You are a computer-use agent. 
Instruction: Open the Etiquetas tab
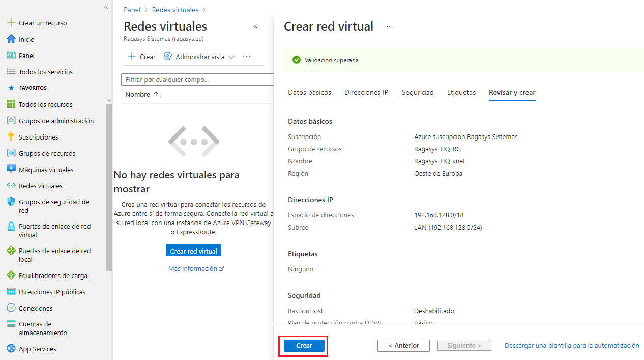click(x=461, y=92)
